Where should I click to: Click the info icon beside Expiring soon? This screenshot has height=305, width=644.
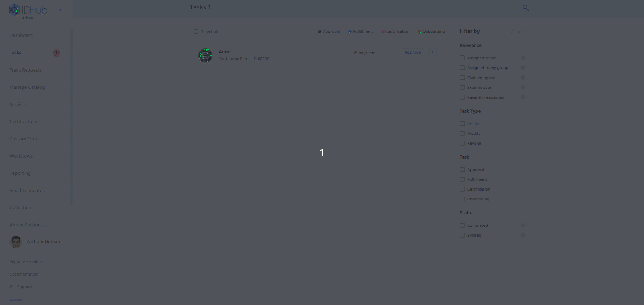tap(523, 87)
